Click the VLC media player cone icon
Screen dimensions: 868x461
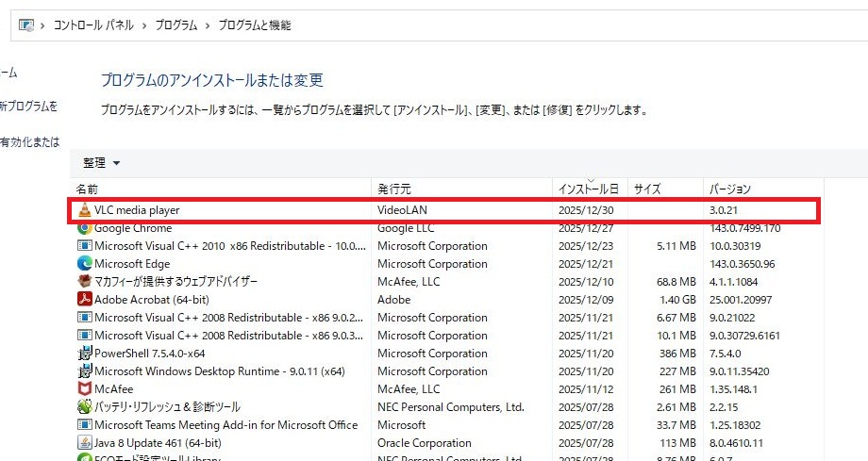click(x=84, y=210)
